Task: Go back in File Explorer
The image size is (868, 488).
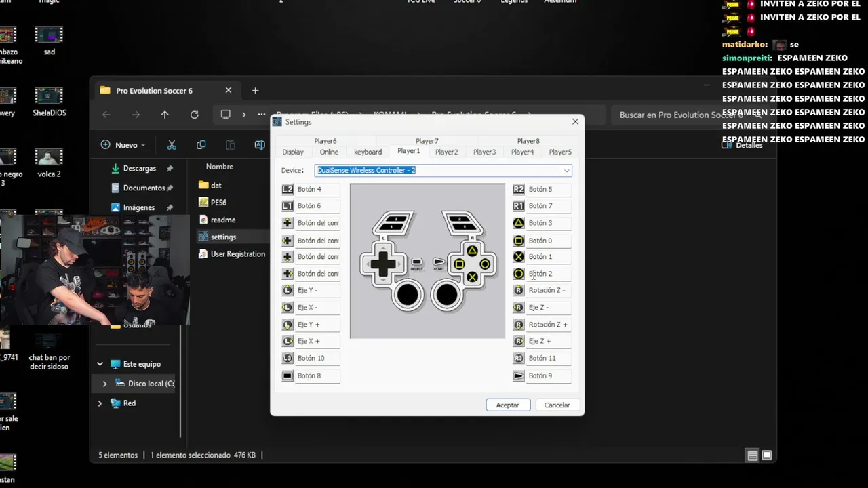Action: coord(106,115)
